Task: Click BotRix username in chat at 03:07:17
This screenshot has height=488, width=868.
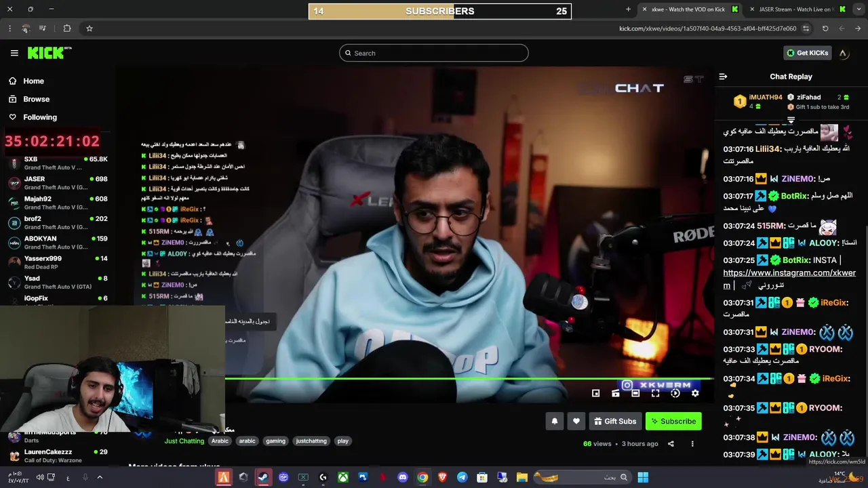Action: point(795,196)
